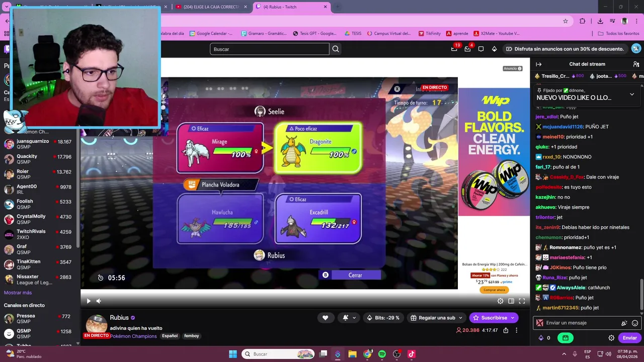Open Twitch notifications icon with 4 badge
The width and height of the screenshot is (644, 362).
click(x=467, y=49)
